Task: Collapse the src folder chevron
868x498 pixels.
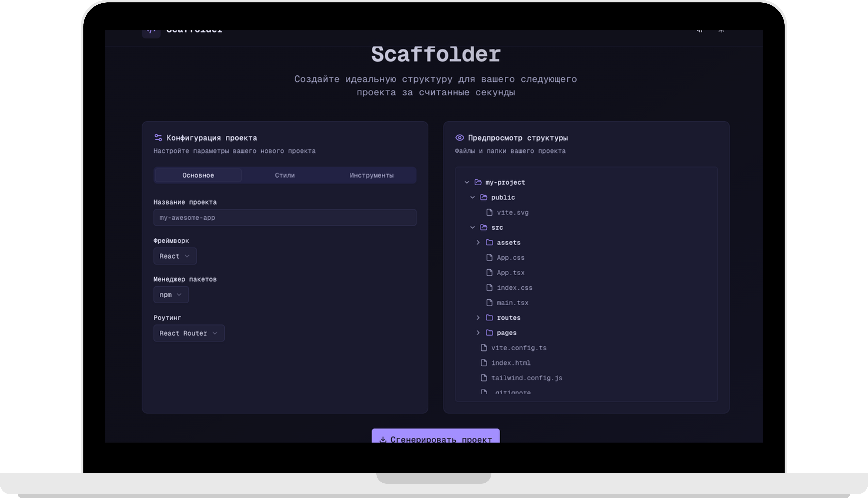Action: tap(473, 227)
